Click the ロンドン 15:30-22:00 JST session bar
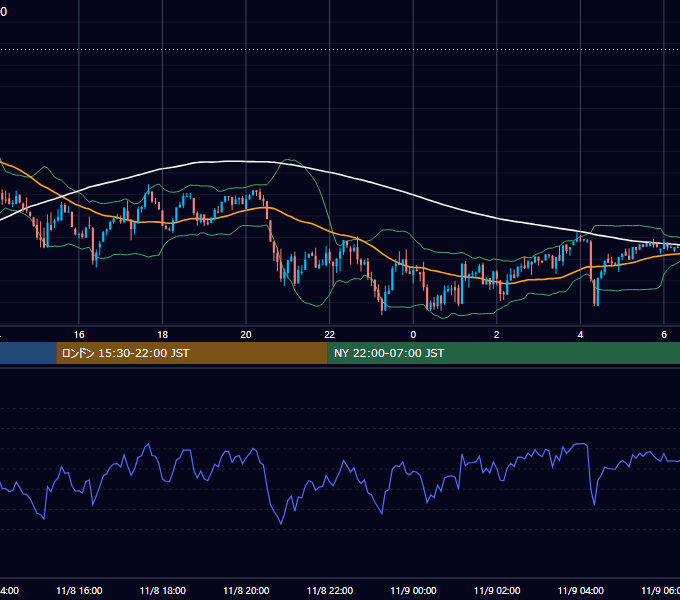The width and height of the screenshot is (680, 600). pos(192,353)
